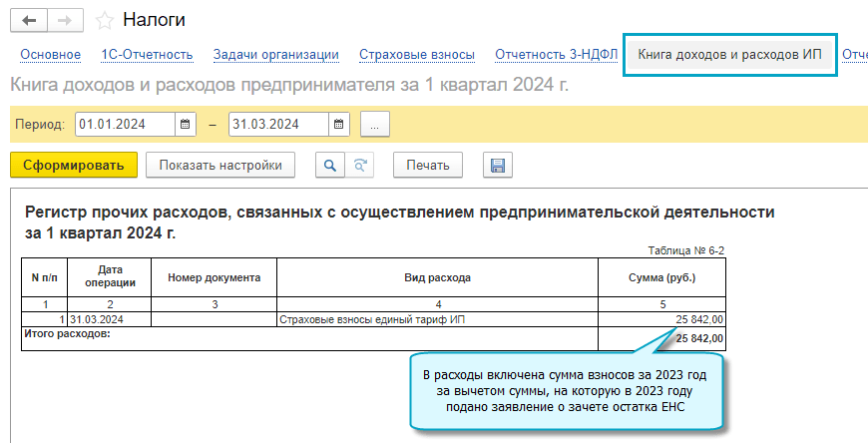Select the Страховые взносы единый тариф ИП cell

tap(436, 319)
